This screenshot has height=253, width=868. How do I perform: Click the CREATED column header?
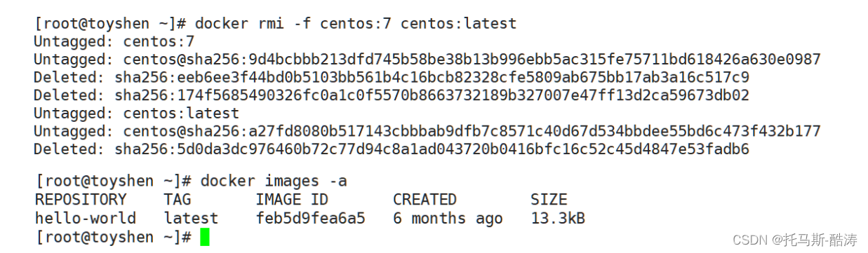pyautogui.click(x=425, y=200)
